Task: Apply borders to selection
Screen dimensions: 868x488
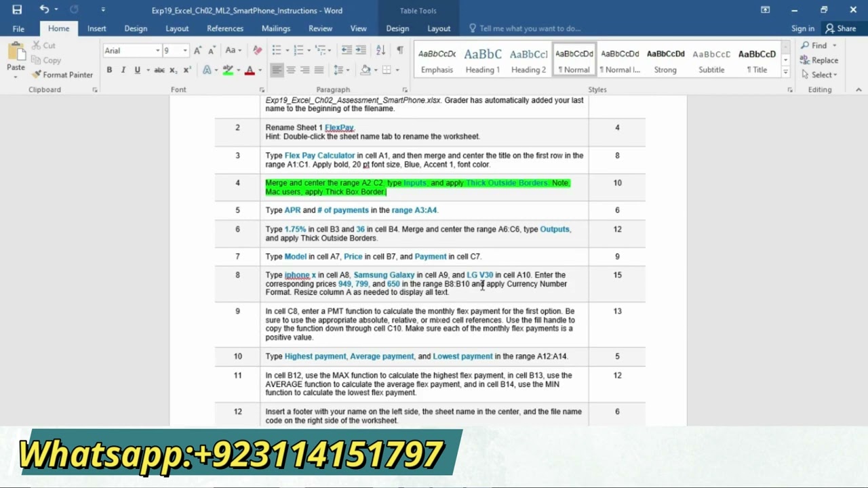Action: point(387,70)
